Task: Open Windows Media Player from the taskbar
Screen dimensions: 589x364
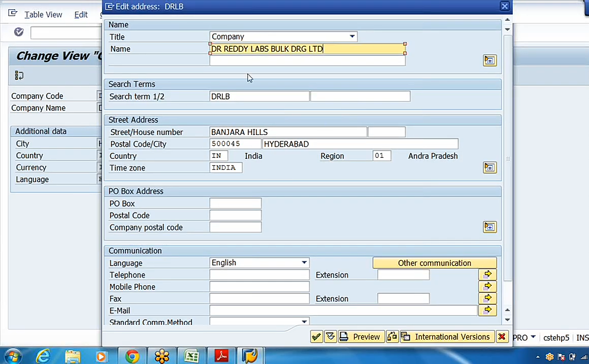Action: click(x=101, y=356)
